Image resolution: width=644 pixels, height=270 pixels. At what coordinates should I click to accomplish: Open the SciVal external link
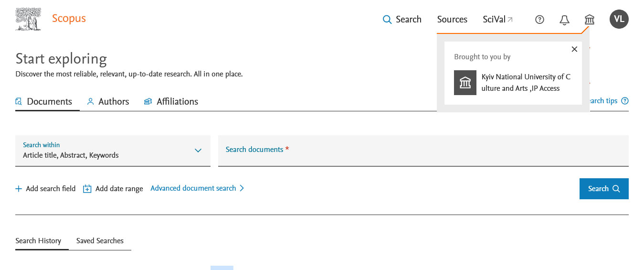(497, 20)
